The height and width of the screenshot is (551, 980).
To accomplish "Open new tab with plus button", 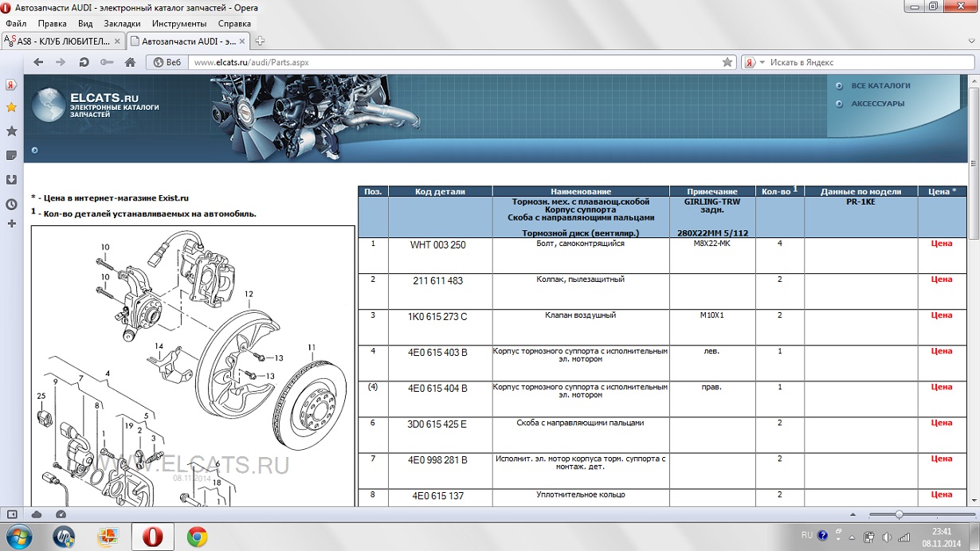I will pos(260,41).
